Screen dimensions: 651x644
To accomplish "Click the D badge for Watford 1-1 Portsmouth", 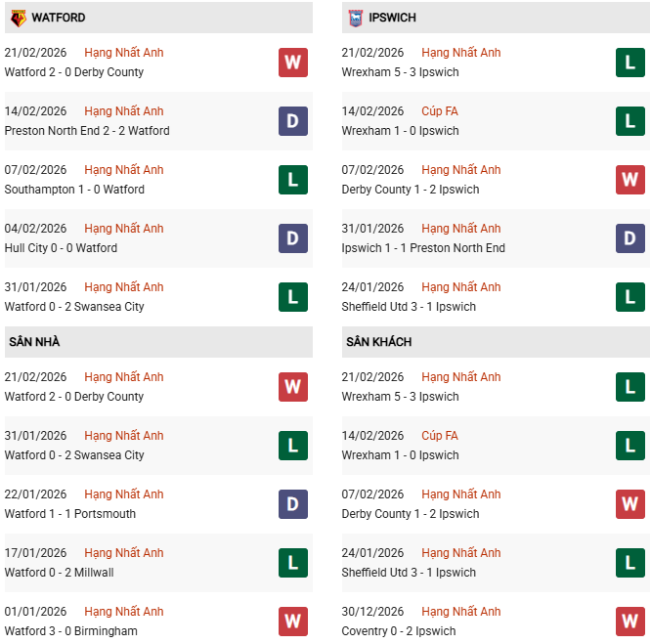I will (292, 504).
